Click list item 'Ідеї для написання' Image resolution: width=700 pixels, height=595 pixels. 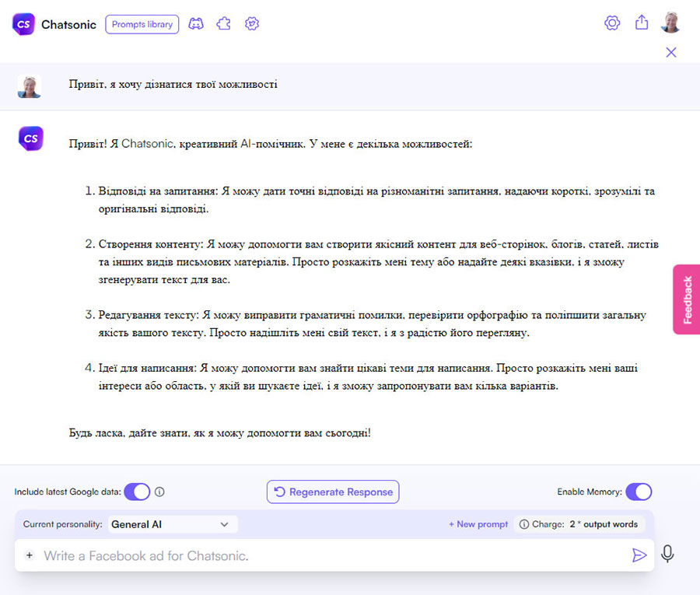(368, 376)
